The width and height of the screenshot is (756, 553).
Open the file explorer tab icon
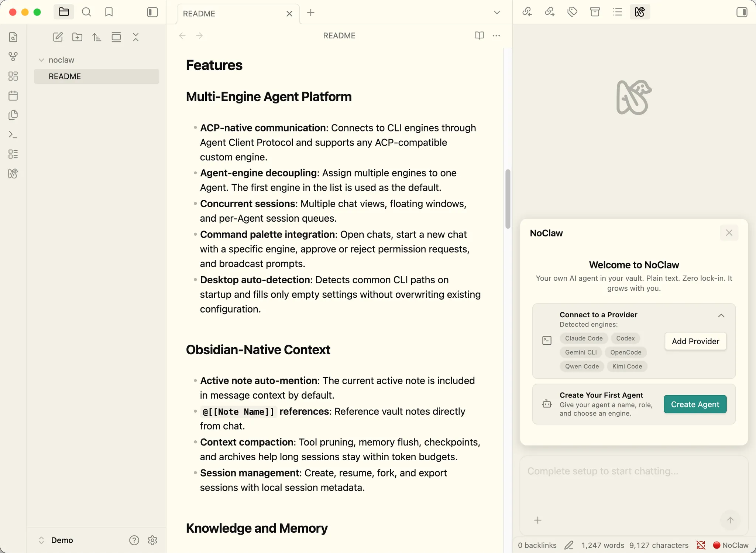tap(64, 12)
